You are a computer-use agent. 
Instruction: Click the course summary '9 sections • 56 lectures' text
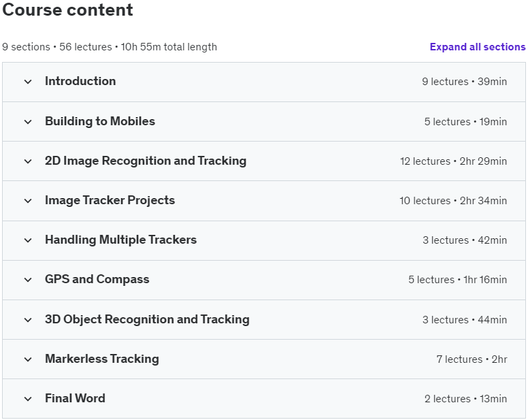[x=57, y=47]
